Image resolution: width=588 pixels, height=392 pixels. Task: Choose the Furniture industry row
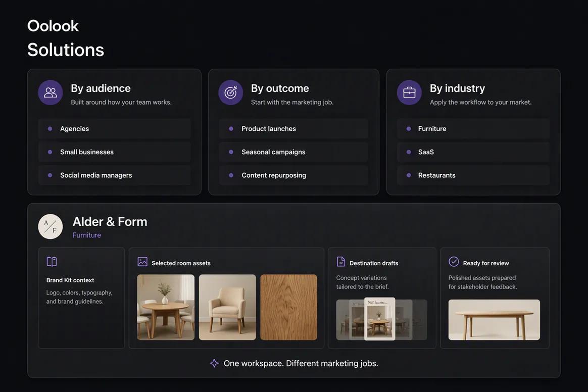click(473, 129)
